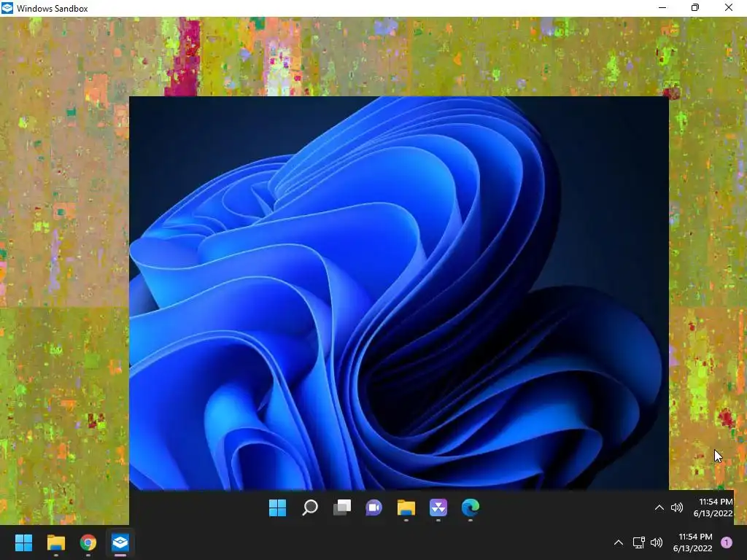Click the Windows Sandbox title bar icon

7,8
